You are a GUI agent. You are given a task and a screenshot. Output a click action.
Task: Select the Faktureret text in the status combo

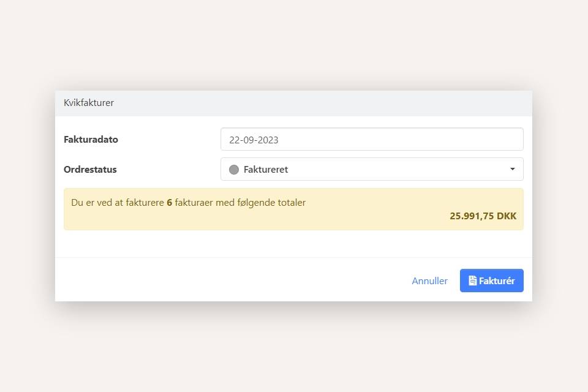pos(266,170)
